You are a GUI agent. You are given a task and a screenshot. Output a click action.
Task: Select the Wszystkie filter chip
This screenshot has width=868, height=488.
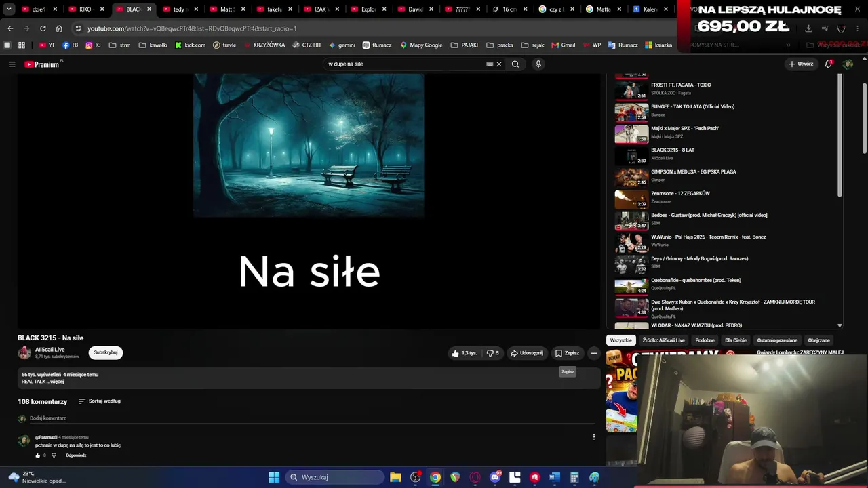click(620, 340)
